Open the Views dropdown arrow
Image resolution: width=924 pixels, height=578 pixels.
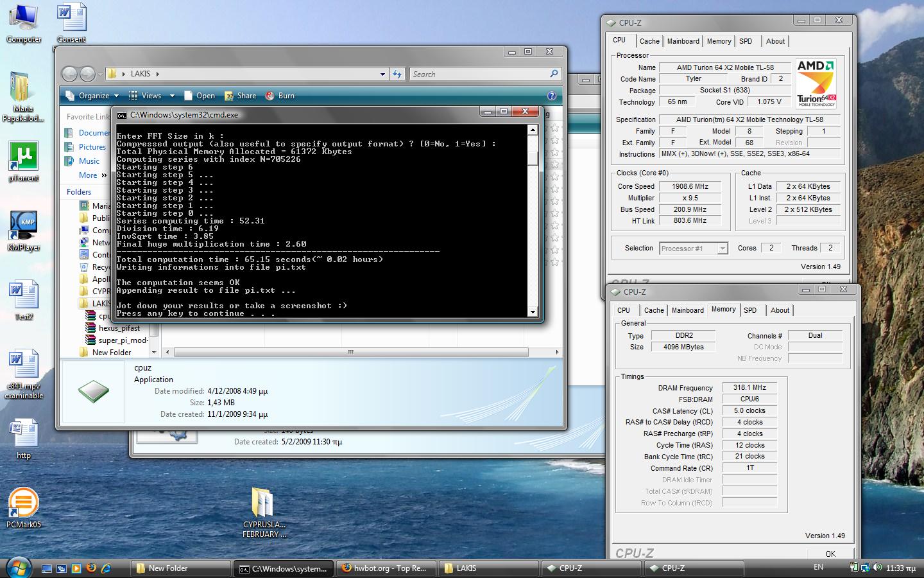[172, 96]
